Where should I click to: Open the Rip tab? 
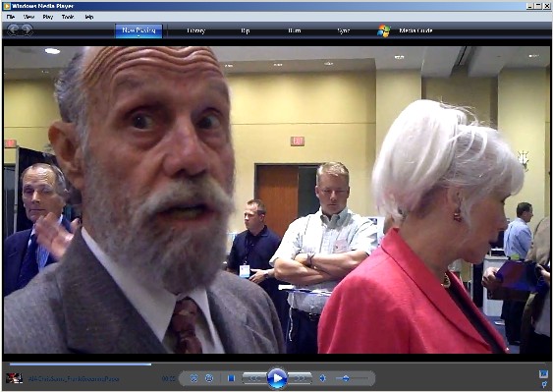coord(246,30)
